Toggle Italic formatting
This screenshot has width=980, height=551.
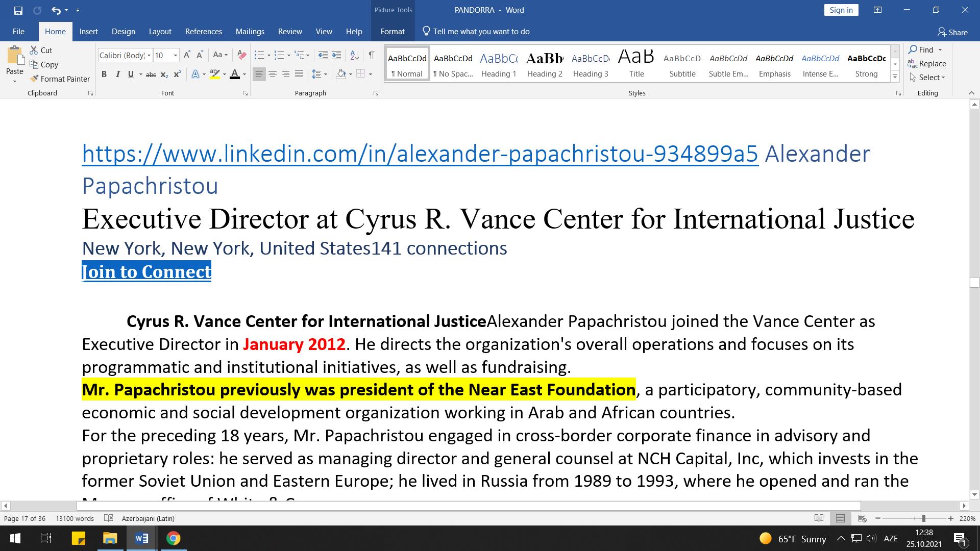(117, 74)
